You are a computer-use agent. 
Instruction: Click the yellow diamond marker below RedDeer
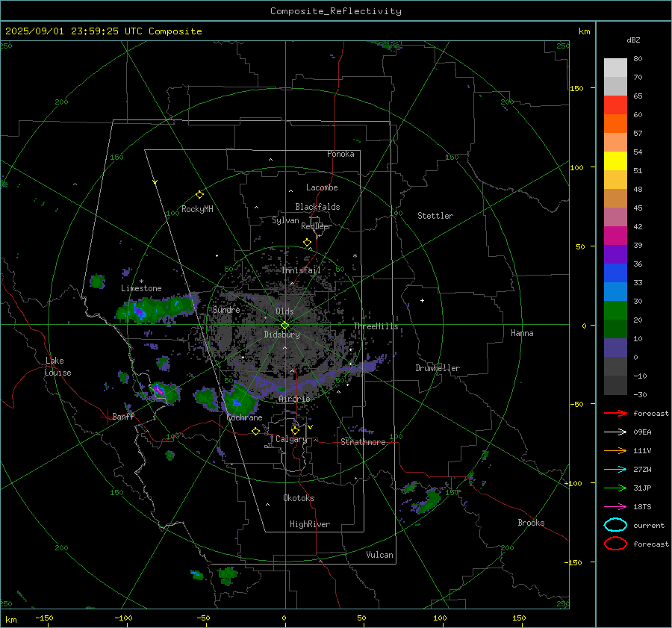[307, 243]
